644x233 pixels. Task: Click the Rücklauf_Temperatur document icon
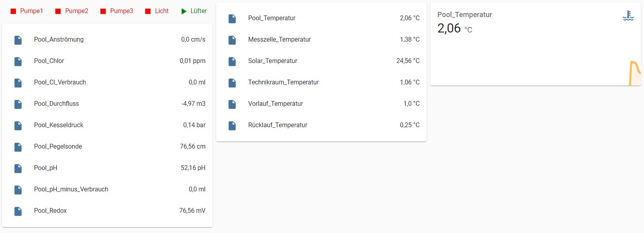pos(232,125)
